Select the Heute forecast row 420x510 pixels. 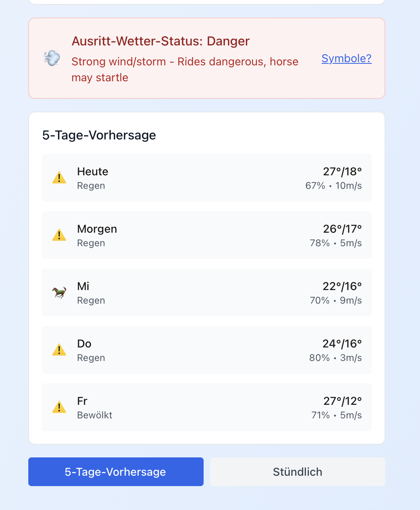tap(206, 178)
